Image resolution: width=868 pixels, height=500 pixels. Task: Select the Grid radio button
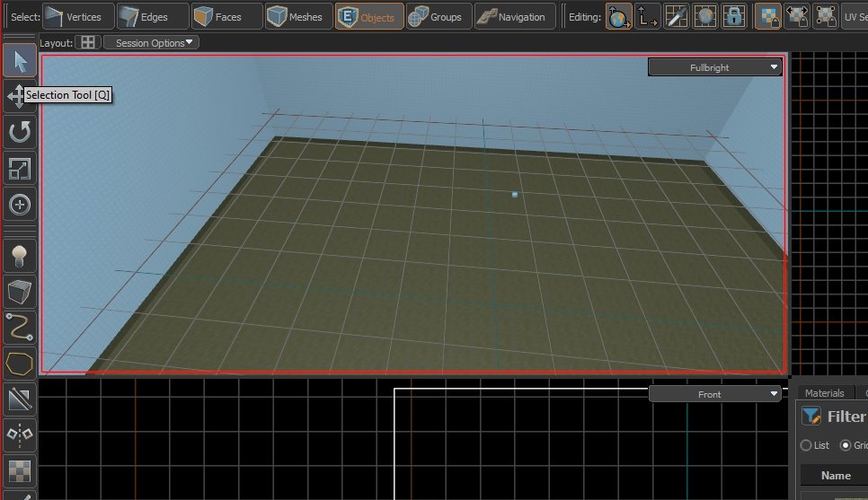pyautogui.click(x=846, y=445)
